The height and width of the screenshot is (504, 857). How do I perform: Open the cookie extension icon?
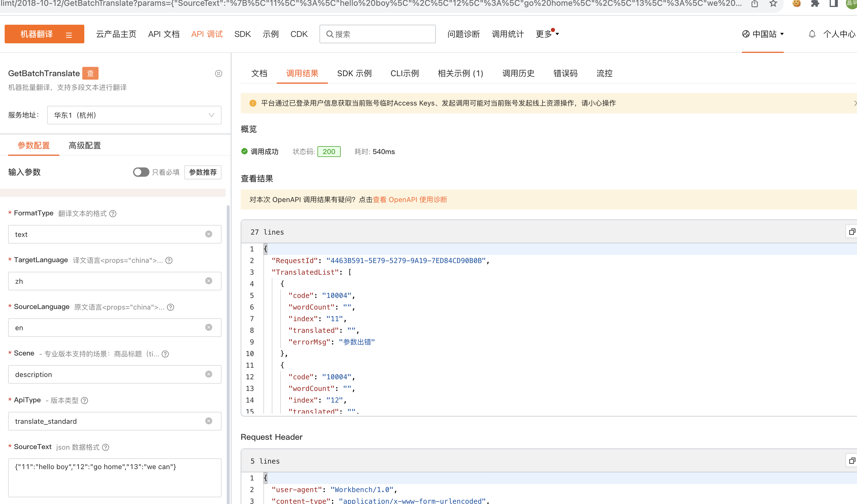pyautogui.click(x=797, y=4)
